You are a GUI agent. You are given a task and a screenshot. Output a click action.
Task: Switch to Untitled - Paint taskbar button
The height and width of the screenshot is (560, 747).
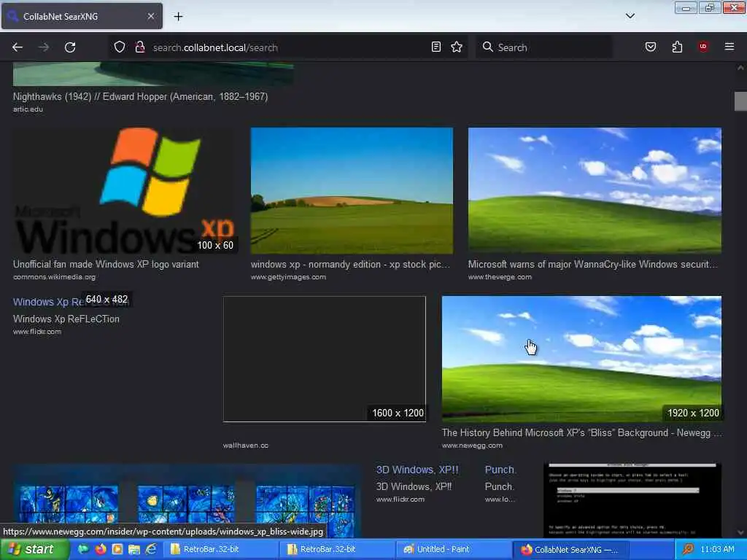[x=452, y=549]
